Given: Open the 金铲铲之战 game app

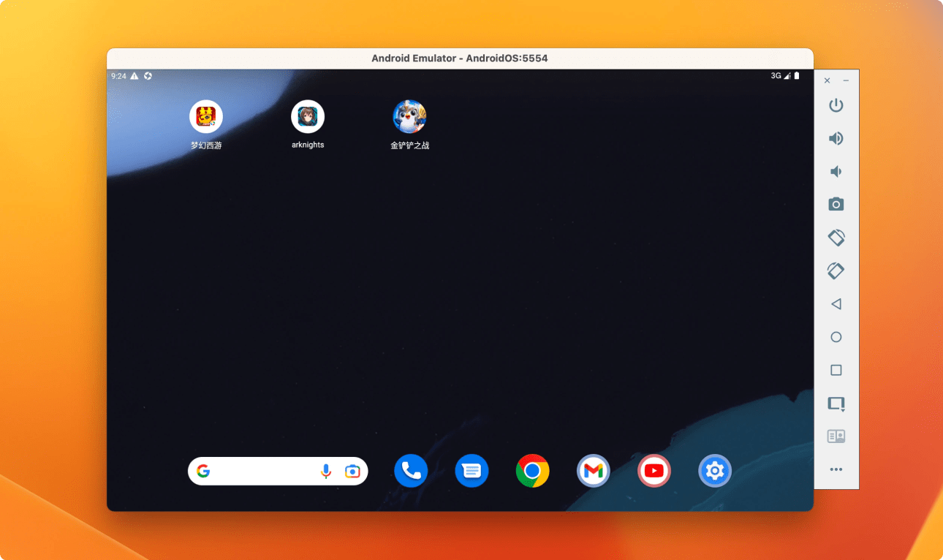Looking at the screenshot, I should [x=409, y=117].
